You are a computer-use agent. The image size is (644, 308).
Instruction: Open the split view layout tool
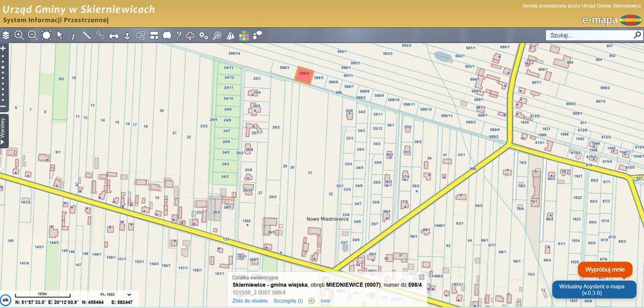[x=154, y=35]
